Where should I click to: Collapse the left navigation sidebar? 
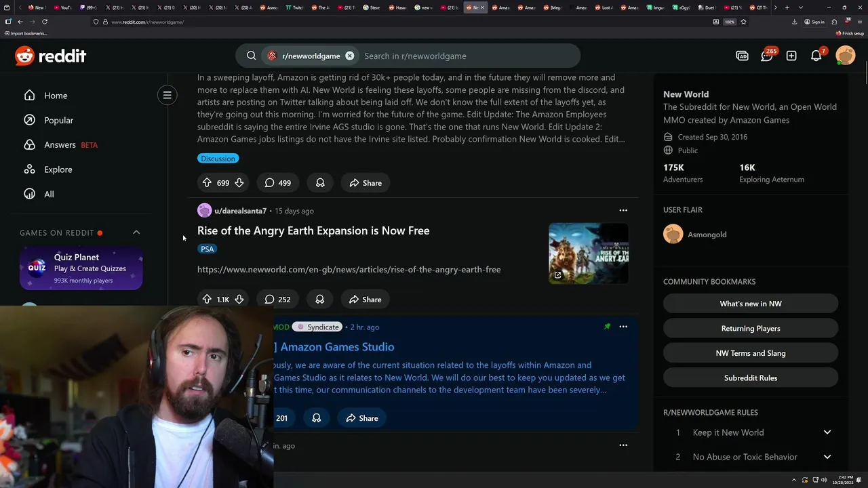point(167,95)
